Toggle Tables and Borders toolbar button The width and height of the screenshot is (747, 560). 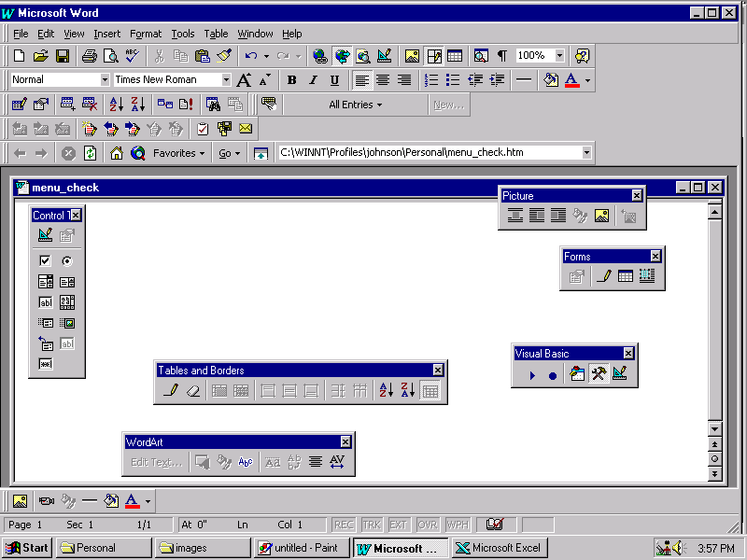coord(434,56)
